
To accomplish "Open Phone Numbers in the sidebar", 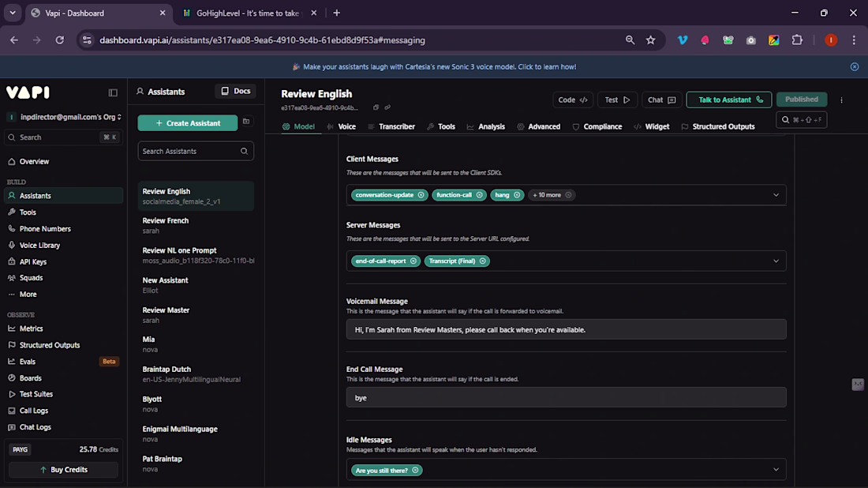I will point(63,229).
